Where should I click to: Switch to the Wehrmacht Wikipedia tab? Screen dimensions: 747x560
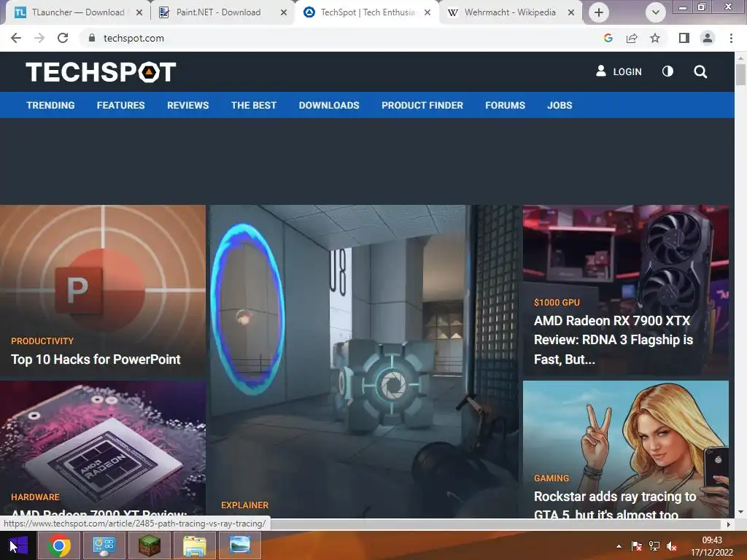510,12
